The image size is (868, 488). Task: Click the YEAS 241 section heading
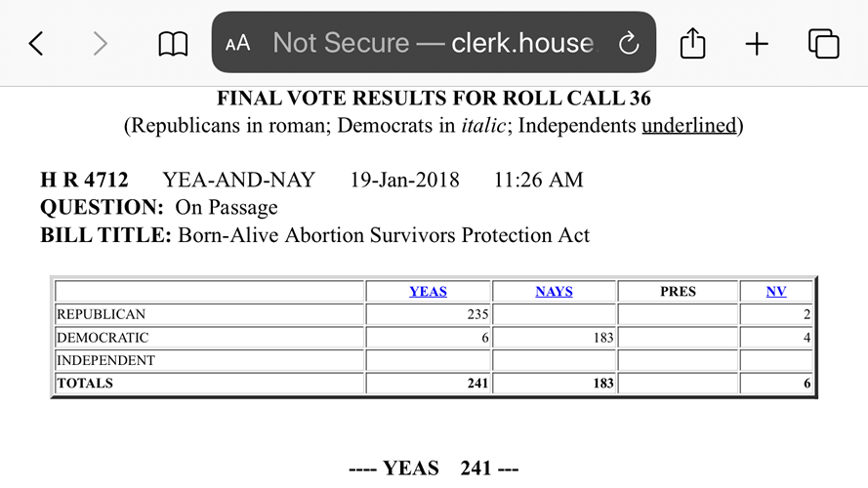434,468
